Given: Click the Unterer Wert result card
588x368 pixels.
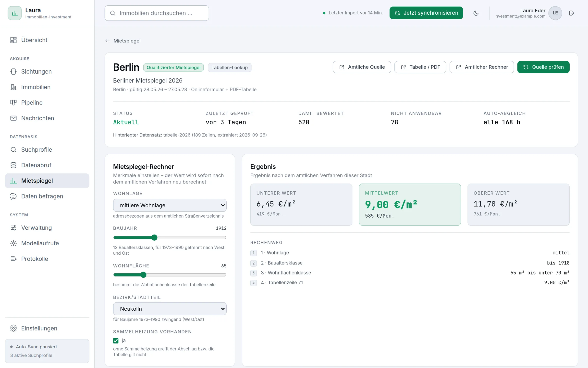Looking at the screenshot, I should pos(301,205).
